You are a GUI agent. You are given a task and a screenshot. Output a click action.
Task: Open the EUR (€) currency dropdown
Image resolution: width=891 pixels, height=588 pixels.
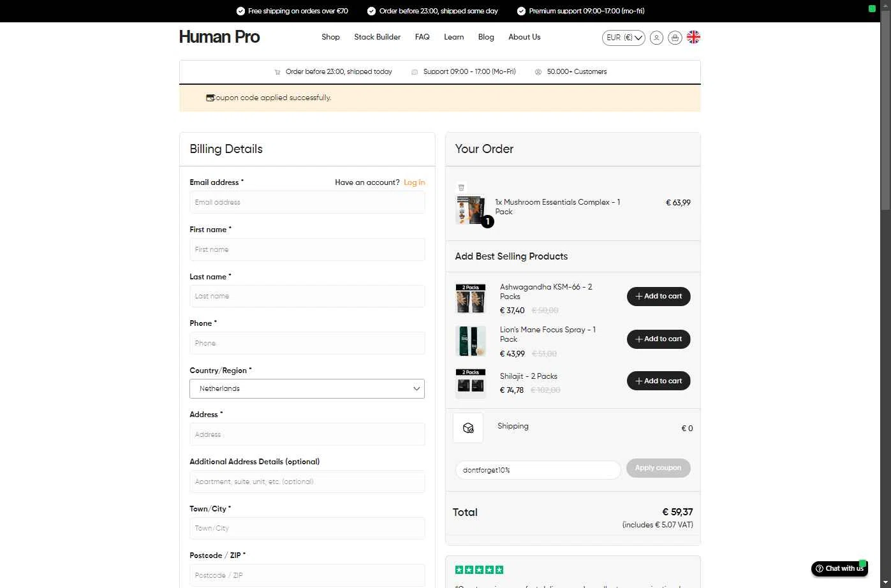[624, 38]
